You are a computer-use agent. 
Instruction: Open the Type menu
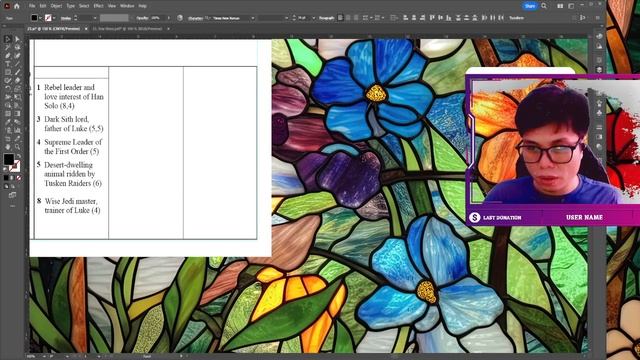(71, 6)
